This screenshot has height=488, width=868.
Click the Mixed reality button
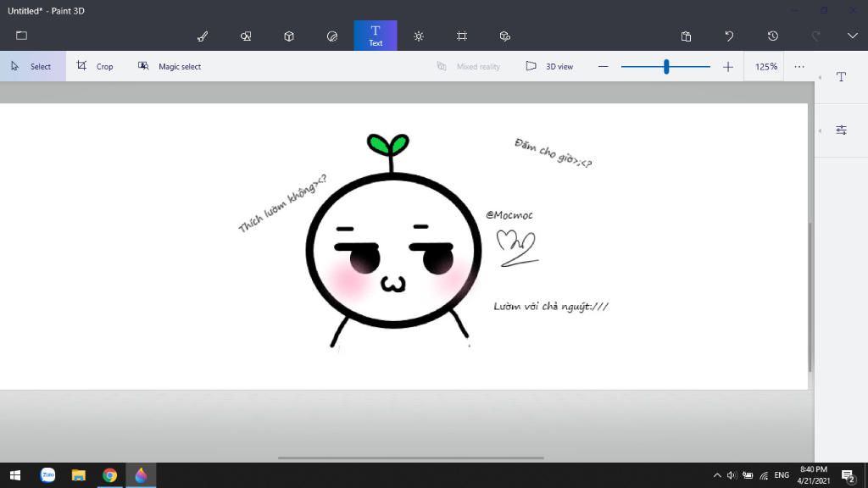click(468, 66)
